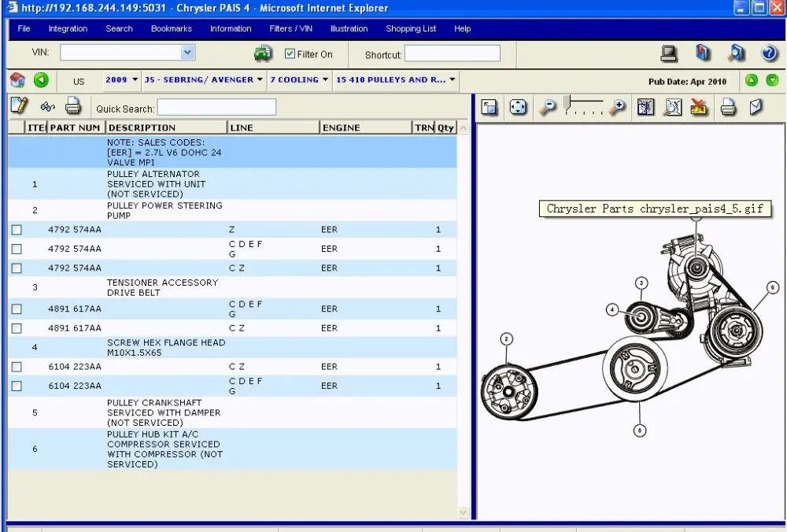This screenshot has width=787, height=532.
Task: Sort by the LINE column header
Action: [x=274, y=127]
